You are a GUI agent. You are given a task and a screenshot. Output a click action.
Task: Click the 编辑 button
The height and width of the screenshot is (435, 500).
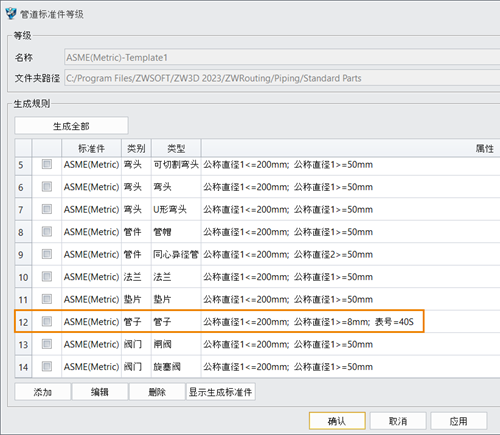(x=100, y=392)
